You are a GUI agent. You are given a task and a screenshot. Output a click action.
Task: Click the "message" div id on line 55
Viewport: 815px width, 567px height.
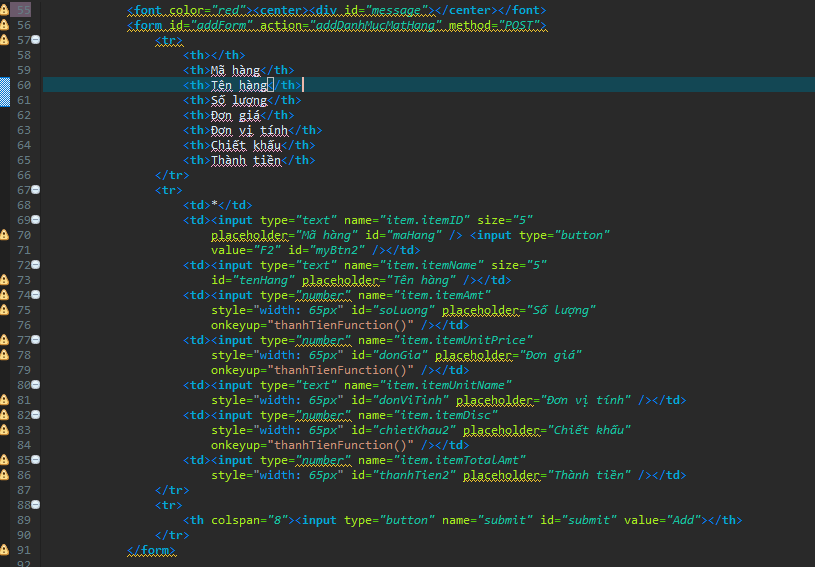tap(400, 10)
